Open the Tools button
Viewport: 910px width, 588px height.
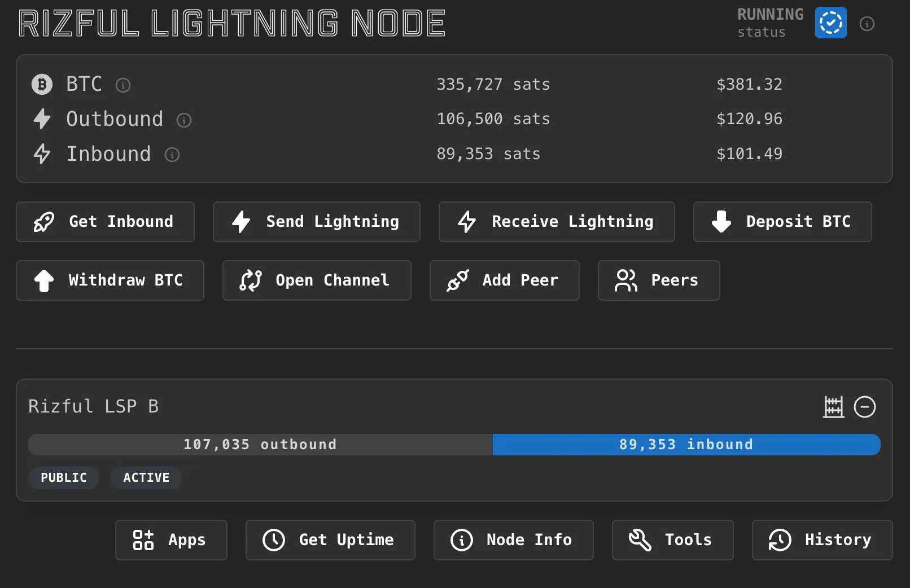[672, 540]
